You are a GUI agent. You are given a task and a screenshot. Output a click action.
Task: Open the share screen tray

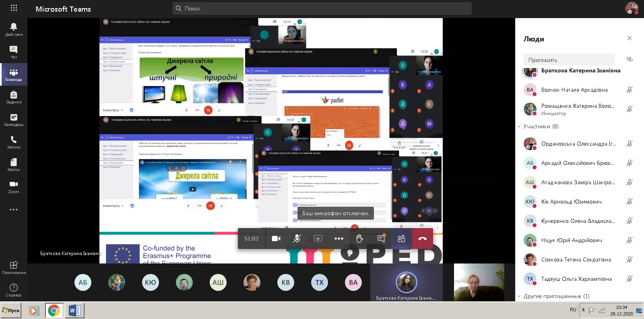pos(318,239)
